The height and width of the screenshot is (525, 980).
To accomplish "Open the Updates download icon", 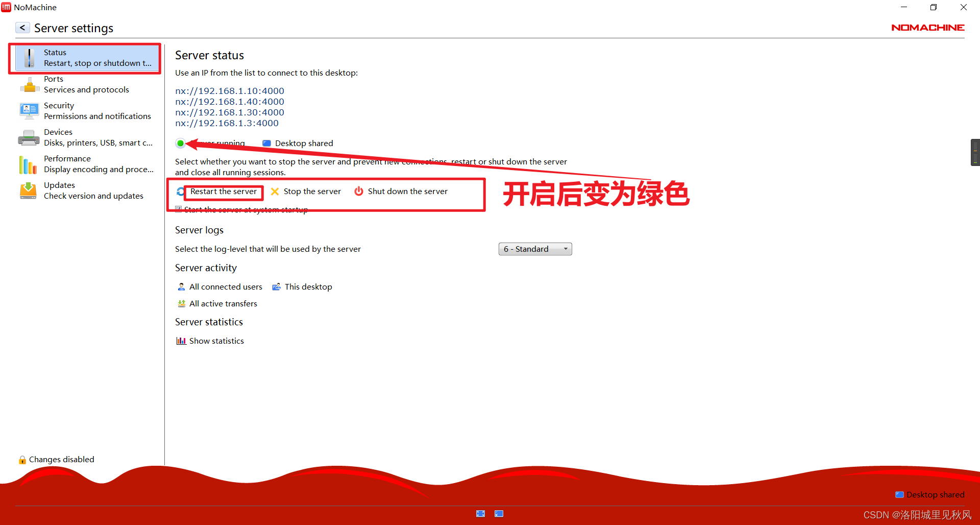I will point(28,190).
